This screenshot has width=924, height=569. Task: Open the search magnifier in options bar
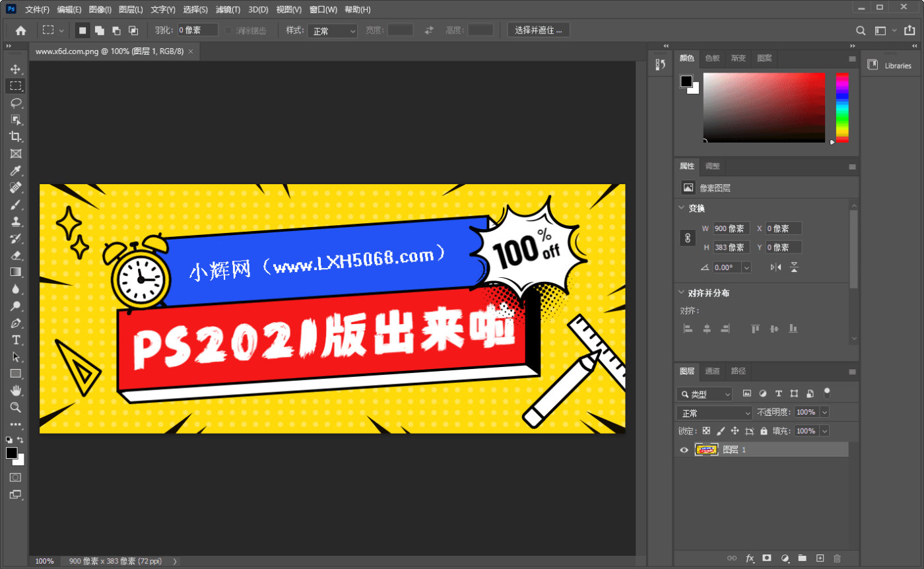(x=861, y=30)
